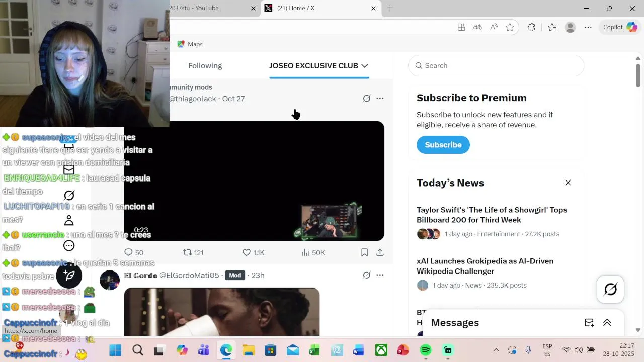Open the floating Grok button

point(610,289)
